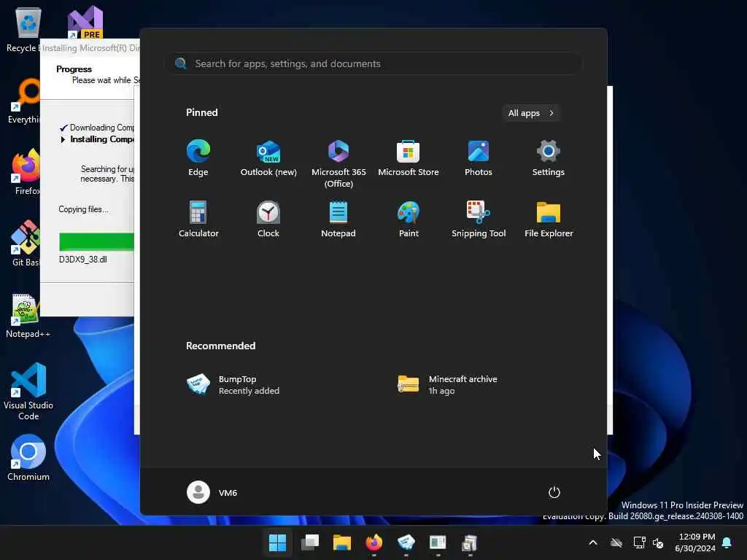
Task: Switch to BumpTop taskbar icon
Action: click(406, 542)
